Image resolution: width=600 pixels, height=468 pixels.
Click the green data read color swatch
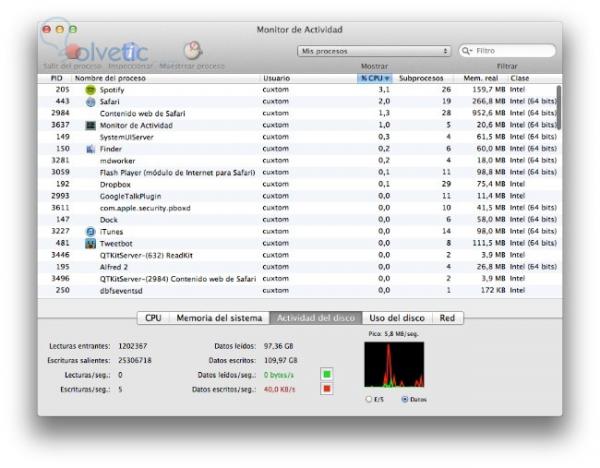(x=326, y=374)
